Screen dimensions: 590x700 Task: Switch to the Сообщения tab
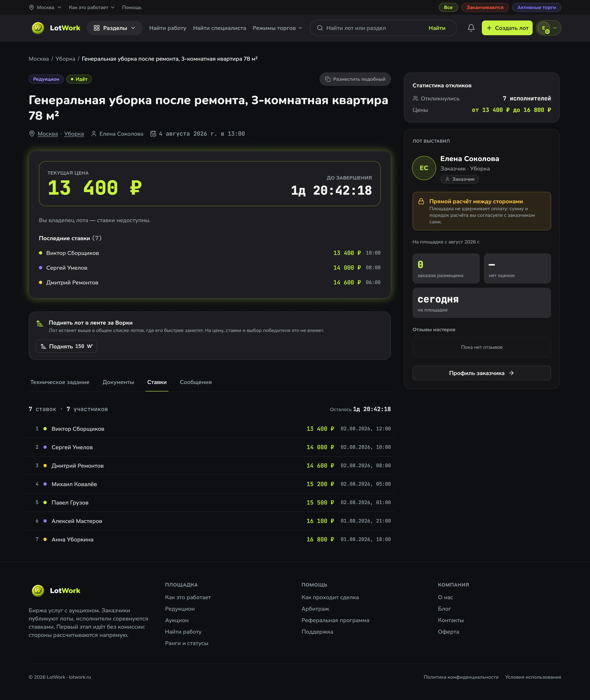click(196, 382)
